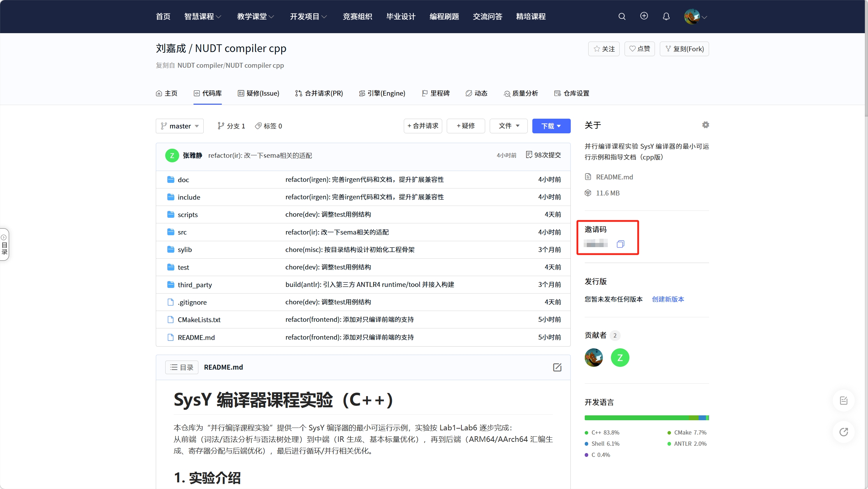Click the 复刻(Fork) button
This screenshot has height=489, width=868.
[684, 49]
